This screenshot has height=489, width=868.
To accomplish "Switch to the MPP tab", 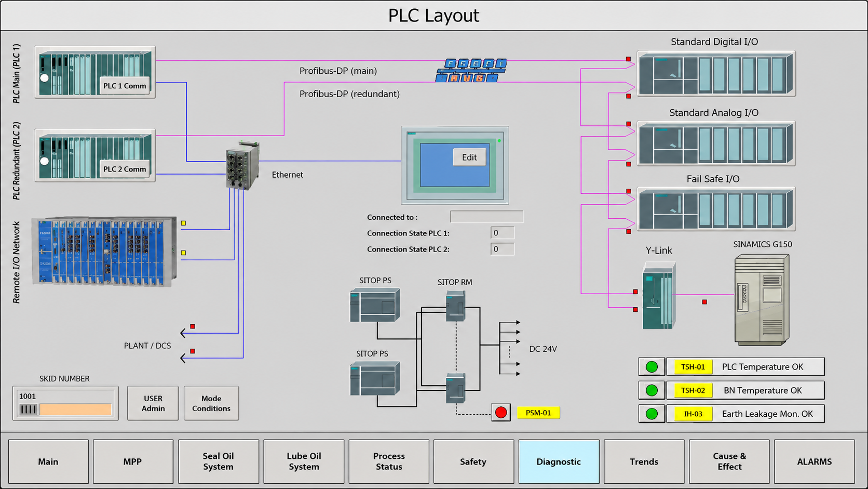I will [133, 461].
